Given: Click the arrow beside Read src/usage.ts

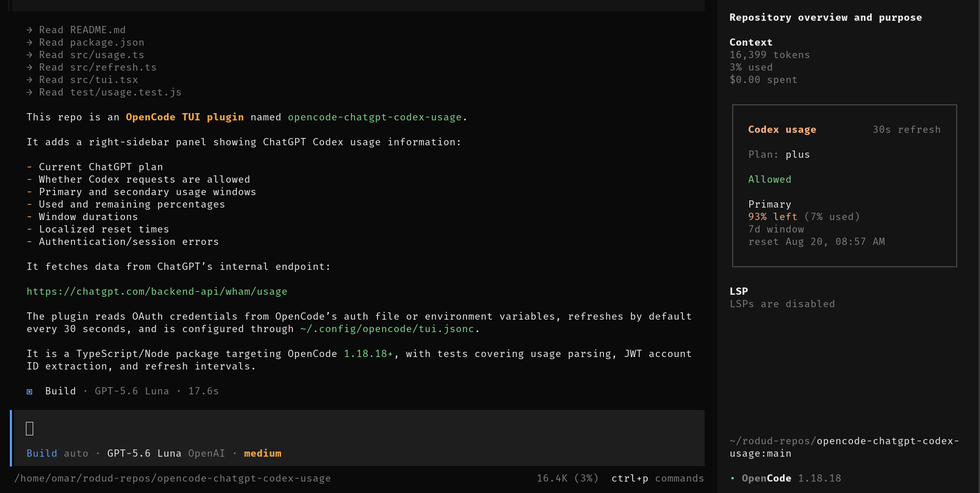Looking at the screenshot, I should [30, 55].
